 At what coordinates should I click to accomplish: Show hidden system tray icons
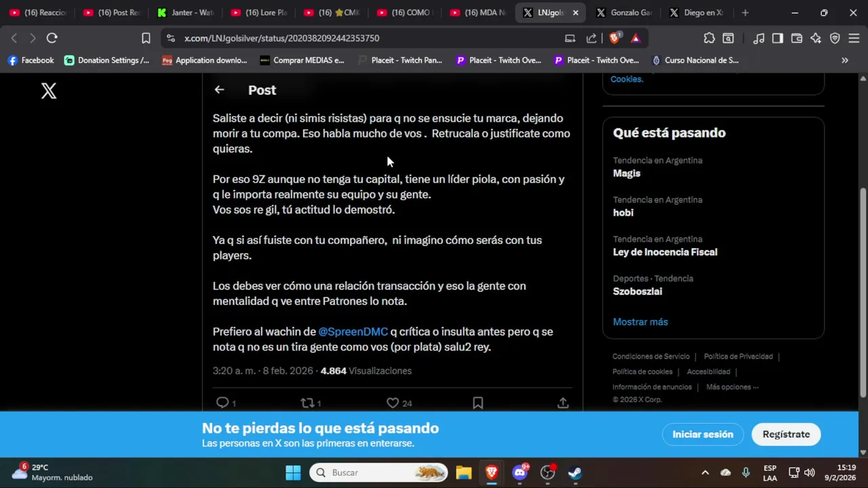click(705, 472)
